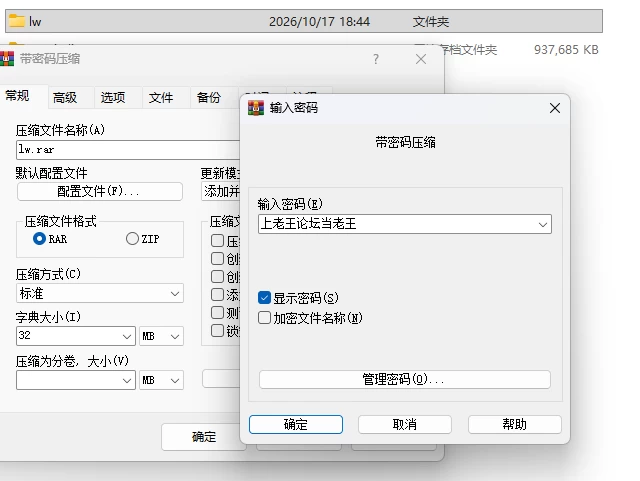Click the 文件夹 type cell of lw row
The height and width of the screenshot is (481, 640).
pyautogui.click(x=431, y=22)
